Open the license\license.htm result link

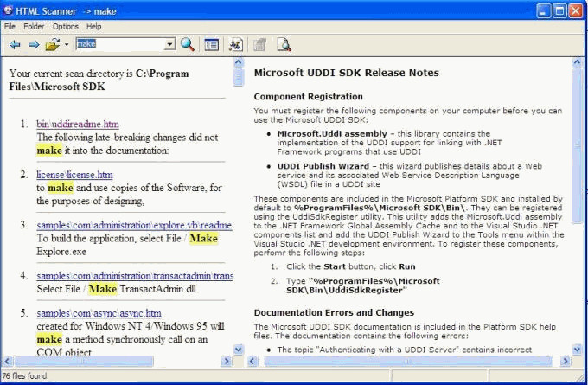coord(74,175)
